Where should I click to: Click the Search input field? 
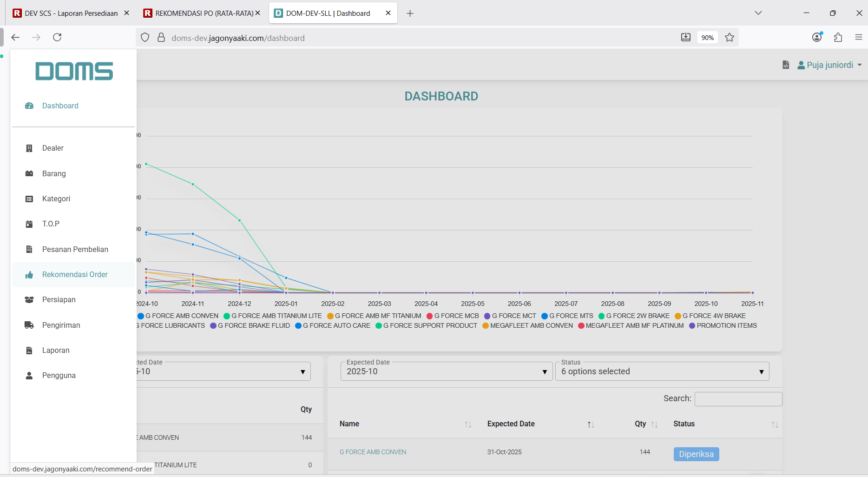(738, 399)
